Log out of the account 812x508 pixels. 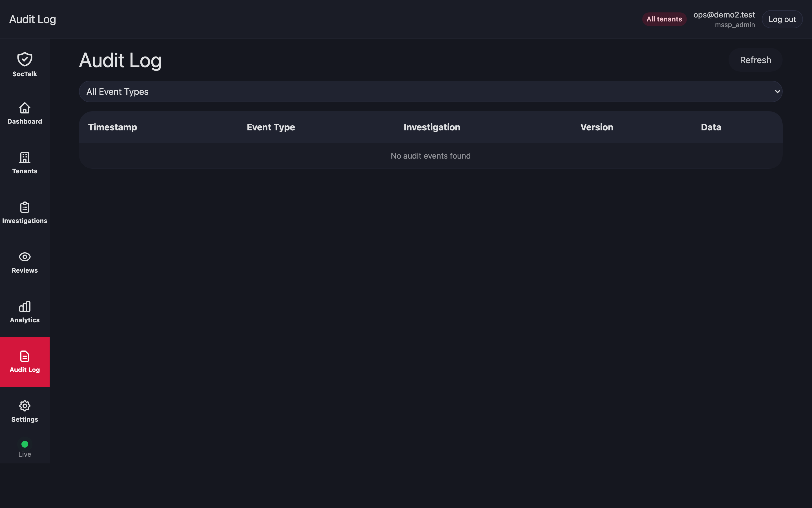click(x=782, y=19)
